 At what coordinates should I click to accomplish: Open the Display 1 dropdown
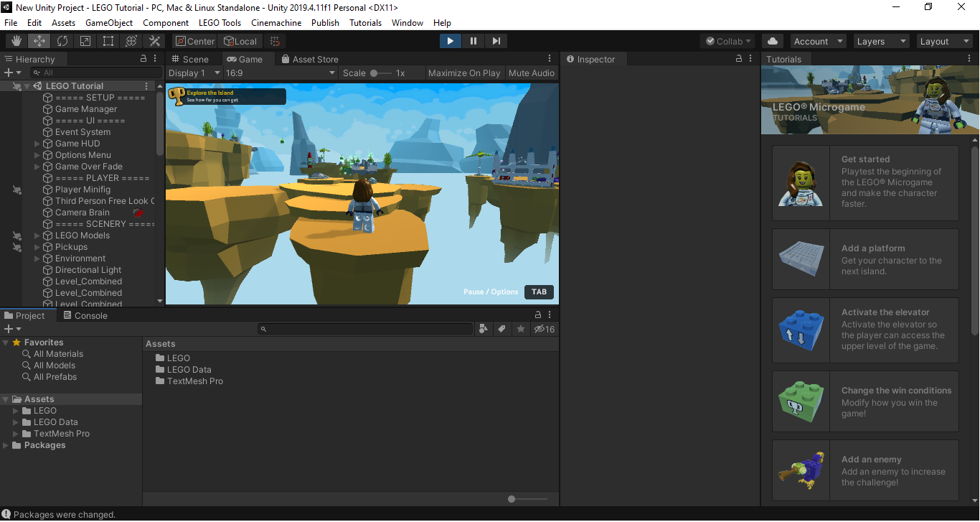click(x=192, y=73)
